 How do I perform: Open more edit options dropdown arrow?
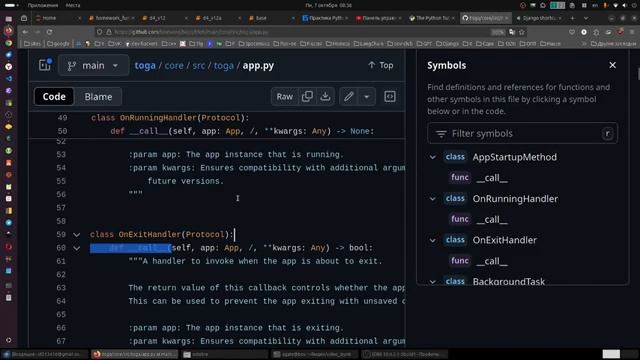(367, 97)
